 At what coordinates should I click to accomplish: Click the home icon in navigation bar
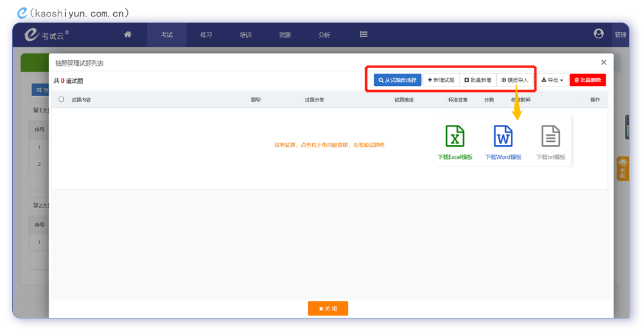(128, 35)
